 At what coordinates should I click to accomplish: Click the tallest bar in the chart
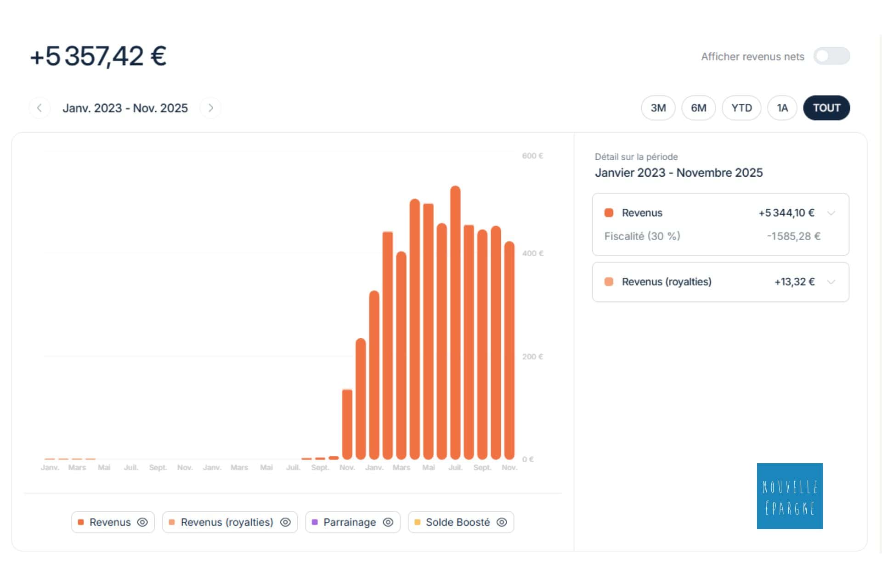point(455,321)
